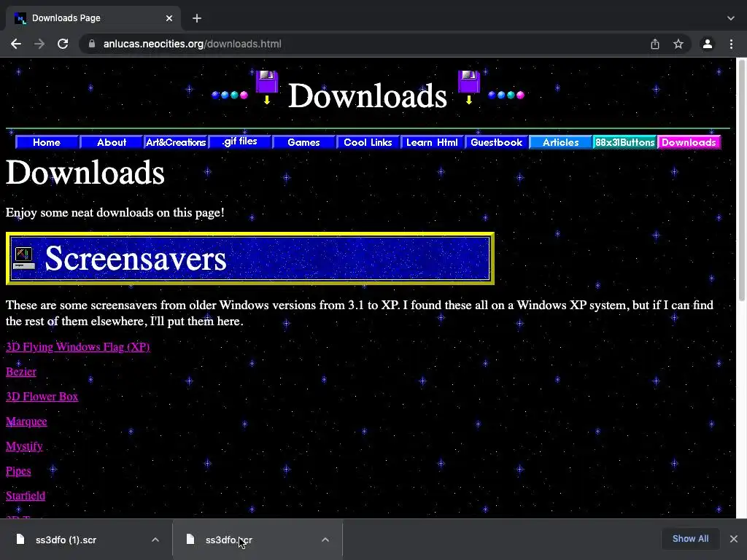Click the Mystify screensaver link
Screen dimensions: 747x560
24,446
